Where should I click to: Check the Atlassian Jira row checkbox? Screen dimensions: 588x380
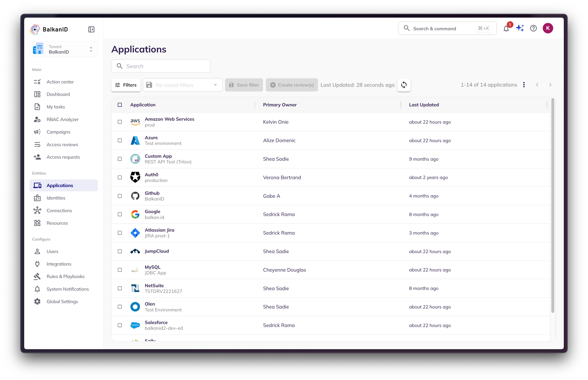[x=120, y=233]
